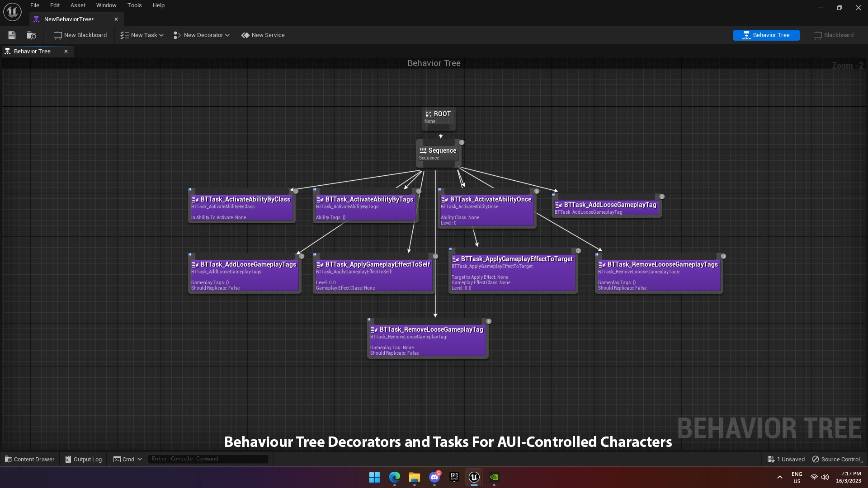Select the Sequence composite node

[438, 154]
